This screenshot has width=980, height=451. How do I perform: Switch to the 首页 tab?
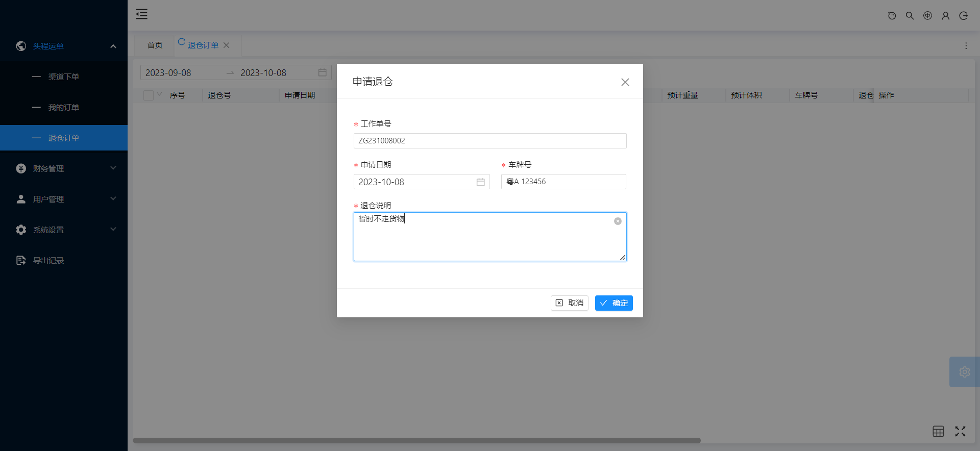(155, 45)
